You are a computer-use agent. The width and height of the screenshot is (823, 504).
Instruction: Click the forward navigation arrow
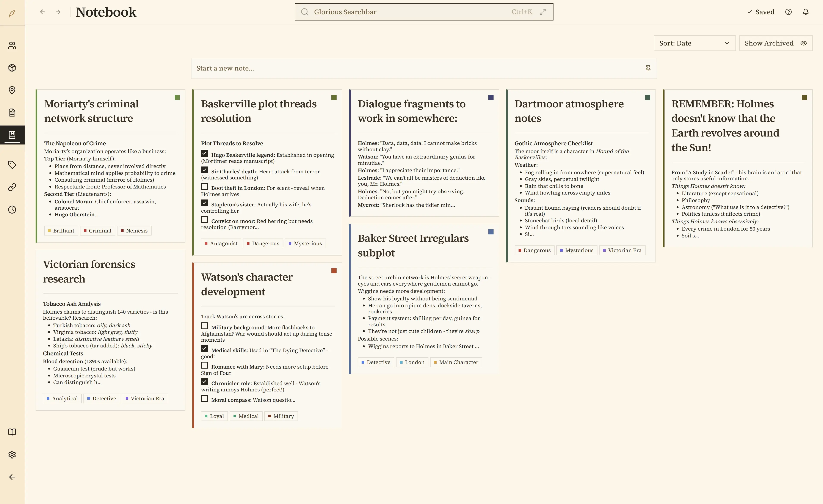58,12
